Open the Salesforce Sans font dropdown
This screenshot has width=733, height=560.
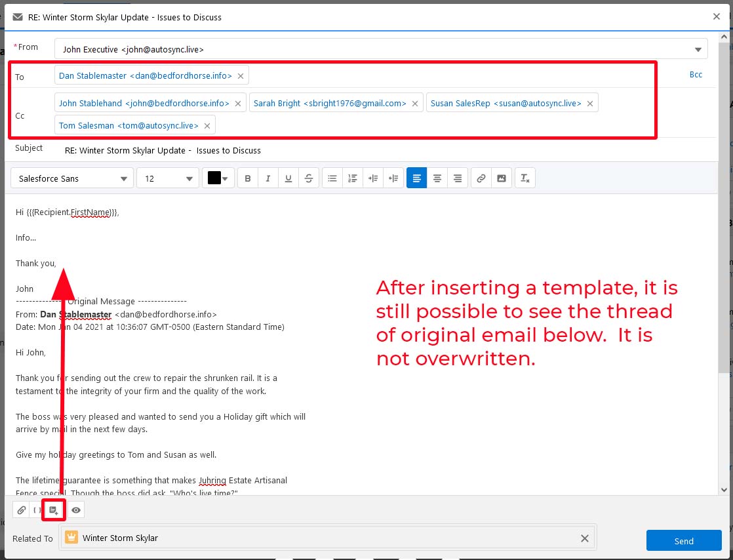(x=72, y=178)
